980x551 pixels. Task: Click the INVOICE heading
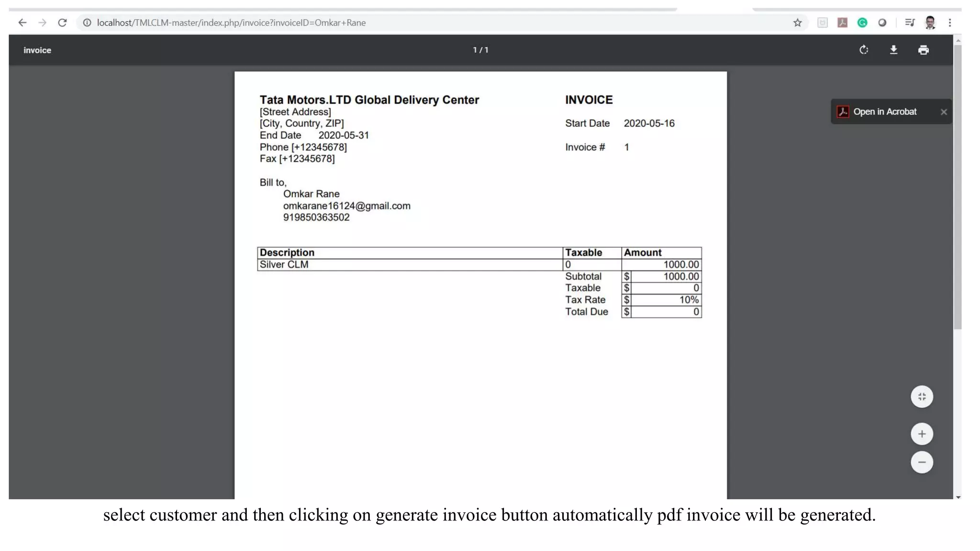pyautogui.click(x=589, y=99)
